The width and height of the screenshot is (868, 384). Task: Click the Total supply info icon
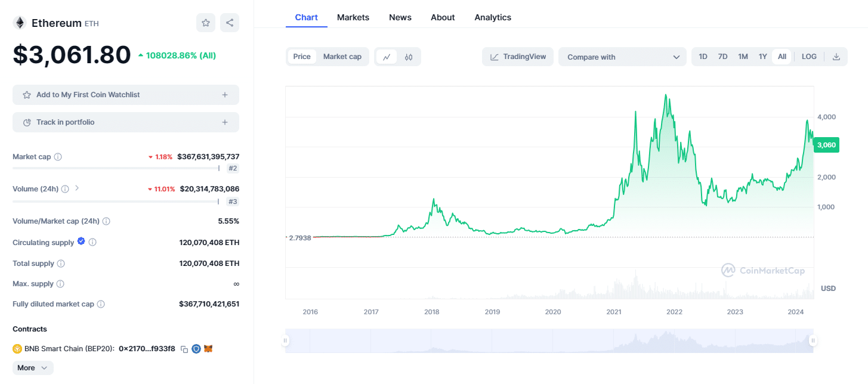61,264
